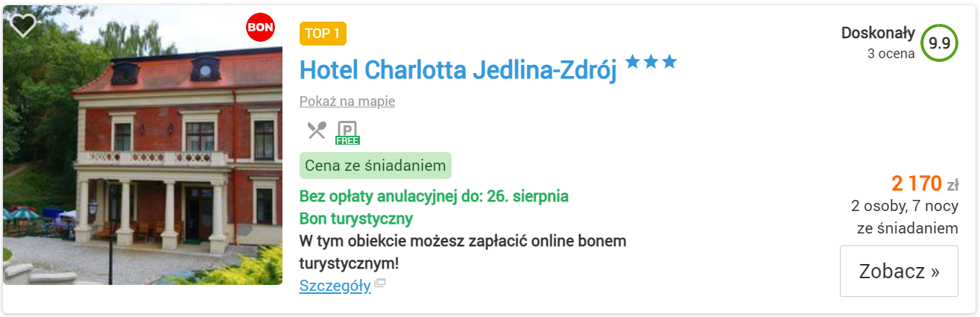The height and width of the screenshot is (317, 980).
Task: Click the 9.9 rating score circle
Action: tap(939, 43)
